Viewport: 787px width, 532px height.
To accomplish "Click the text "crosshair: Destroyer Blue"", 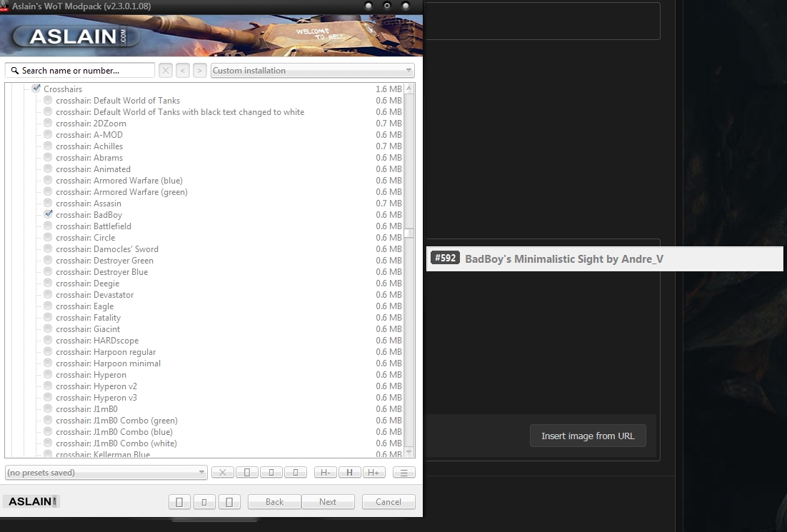I will point(102,272).
